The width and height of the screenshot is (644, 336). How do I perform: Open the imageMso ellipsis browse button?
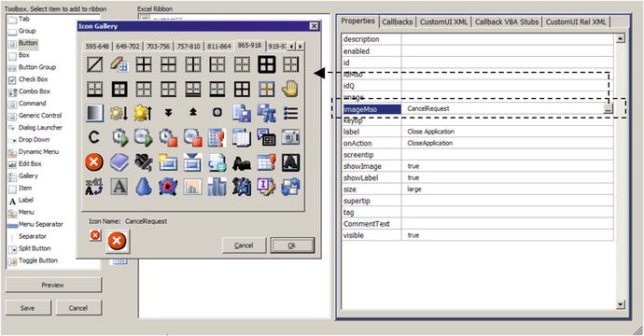(x=609, y=109)
